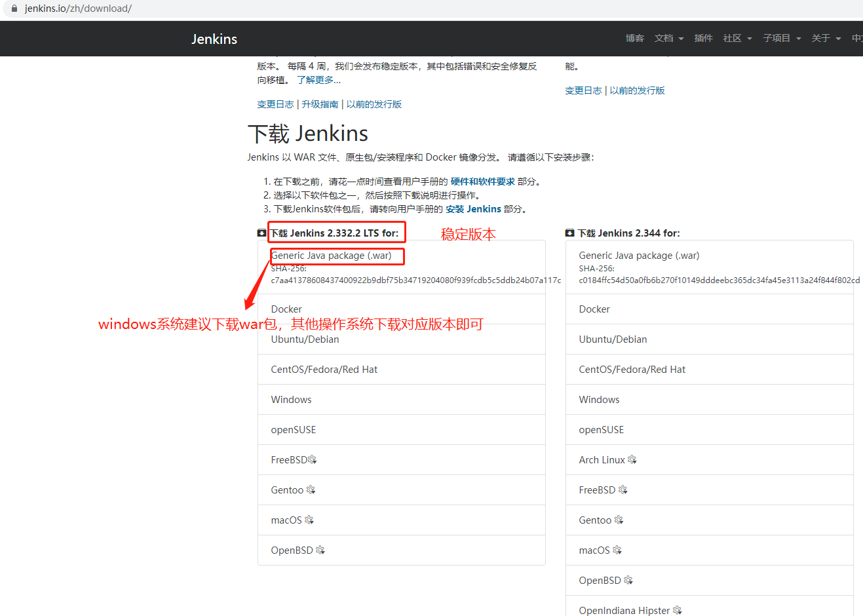Open the 插件 nav item
This screenshot has width=863, height=616.
[704, 39]
